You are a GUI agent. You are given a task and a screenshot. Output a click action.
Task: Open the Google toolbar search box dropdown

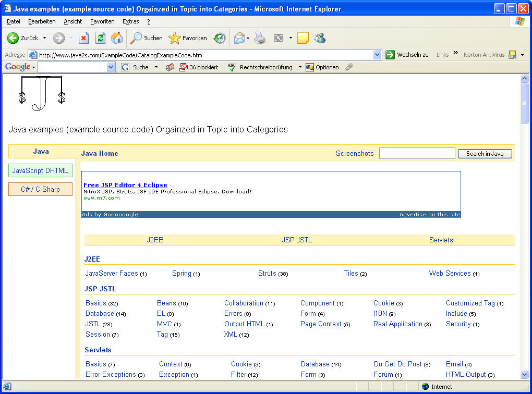point(111,67)
